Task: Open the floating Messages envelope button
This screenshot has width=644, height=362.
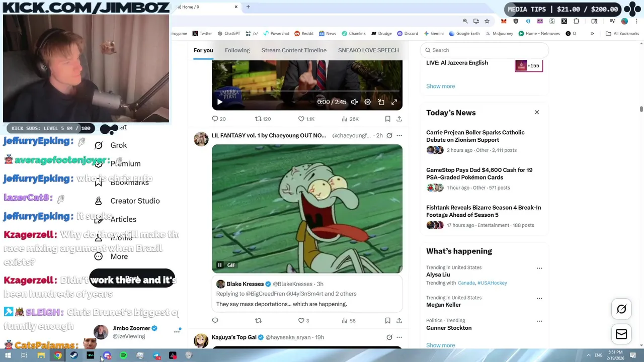Action: click(621, 334)
